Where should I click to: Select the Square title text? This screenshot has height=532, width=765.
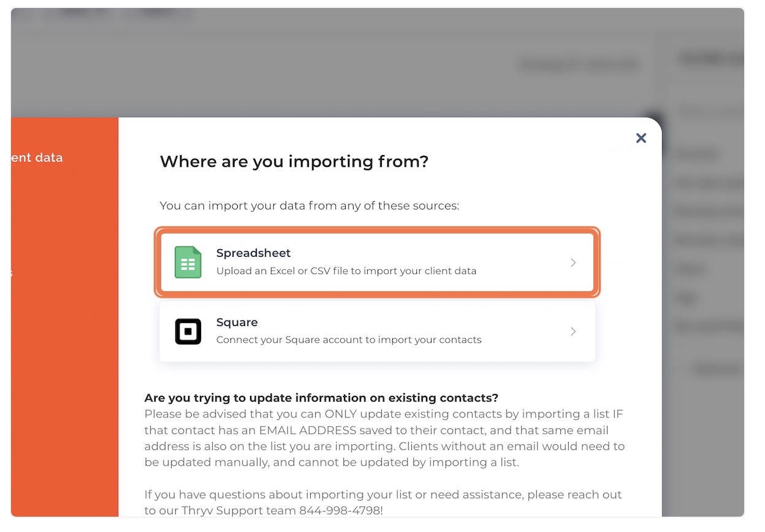tap(237, 322)
